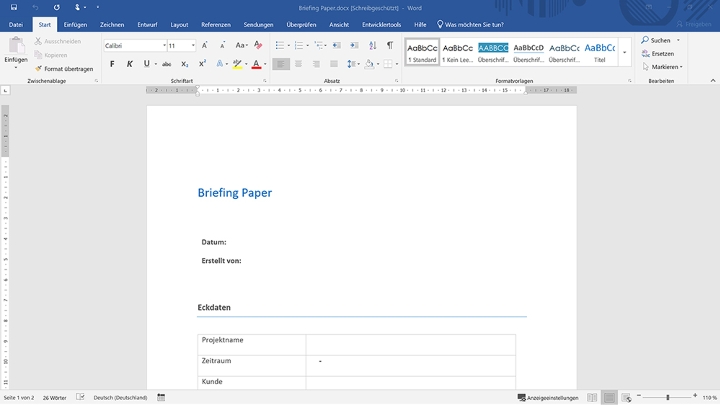720x405 pixels.
Task: Click the Ersetzen button
Action: 658,54
